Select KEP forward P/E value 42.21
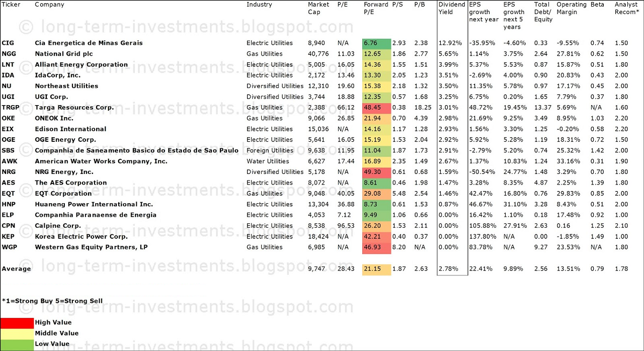 point(376,237)
